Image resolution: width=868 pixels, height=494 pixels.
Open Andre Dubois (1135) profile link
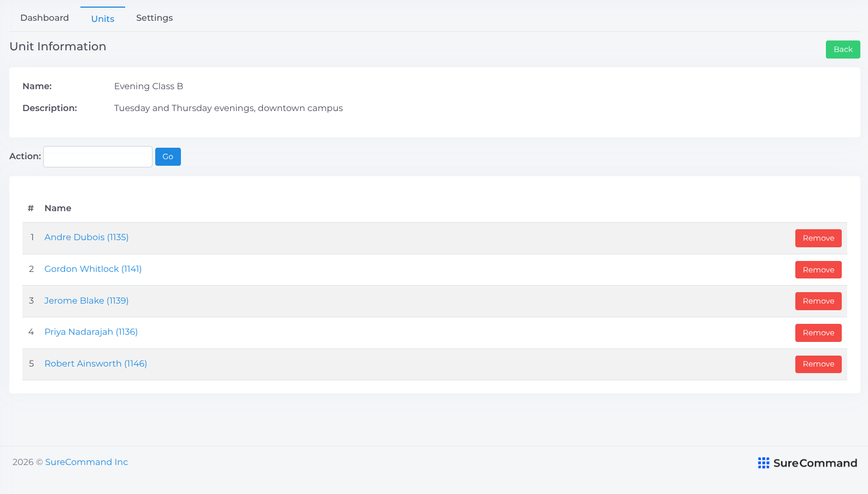[x=86, y=237]
